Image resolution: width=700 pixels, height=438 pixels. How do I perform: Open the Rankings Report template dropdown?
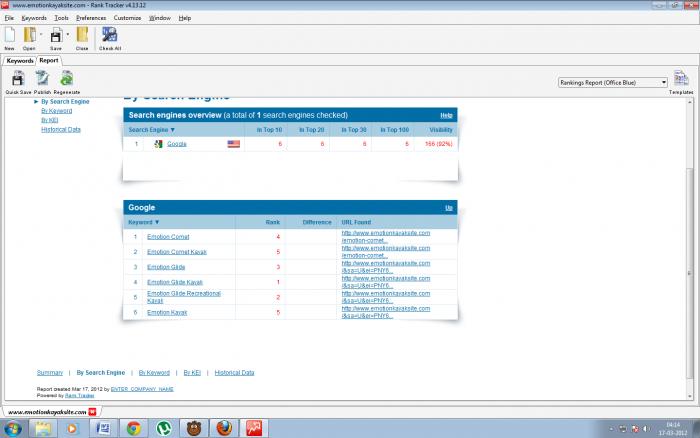[x=612, y=83]
